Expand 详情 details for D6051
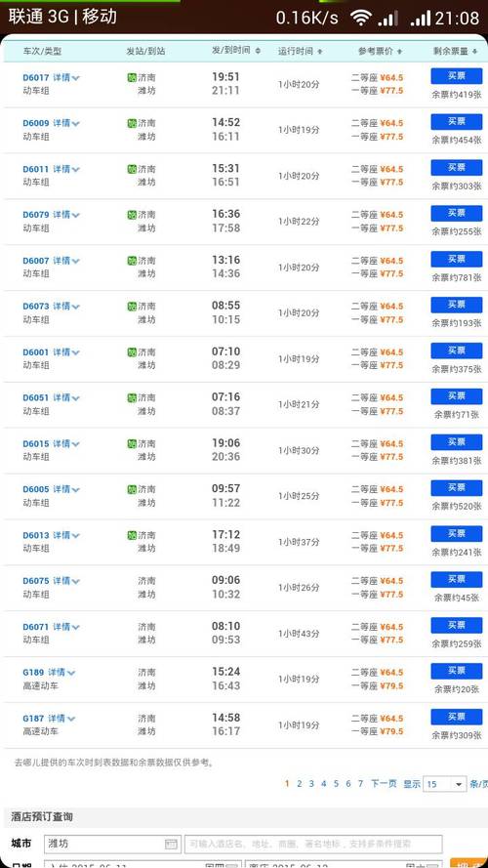This screenshot has height=868, width=488. point(66,397)
